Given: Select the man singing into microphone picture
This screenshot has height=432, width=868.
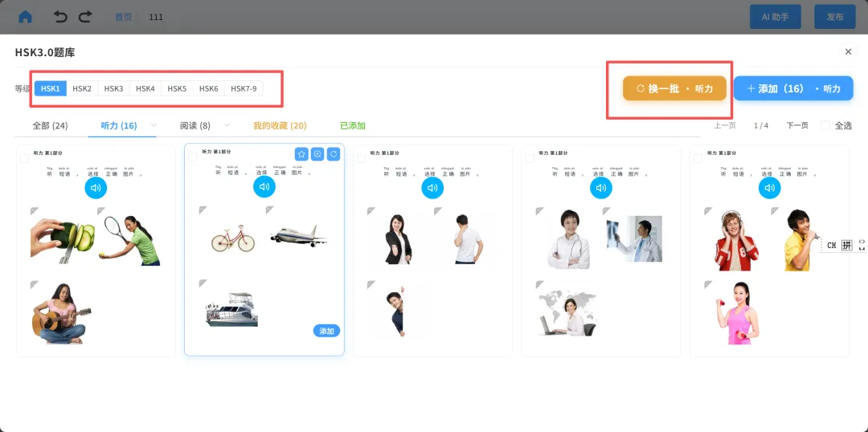Looking at the screenshot, I should pos(801,240).
